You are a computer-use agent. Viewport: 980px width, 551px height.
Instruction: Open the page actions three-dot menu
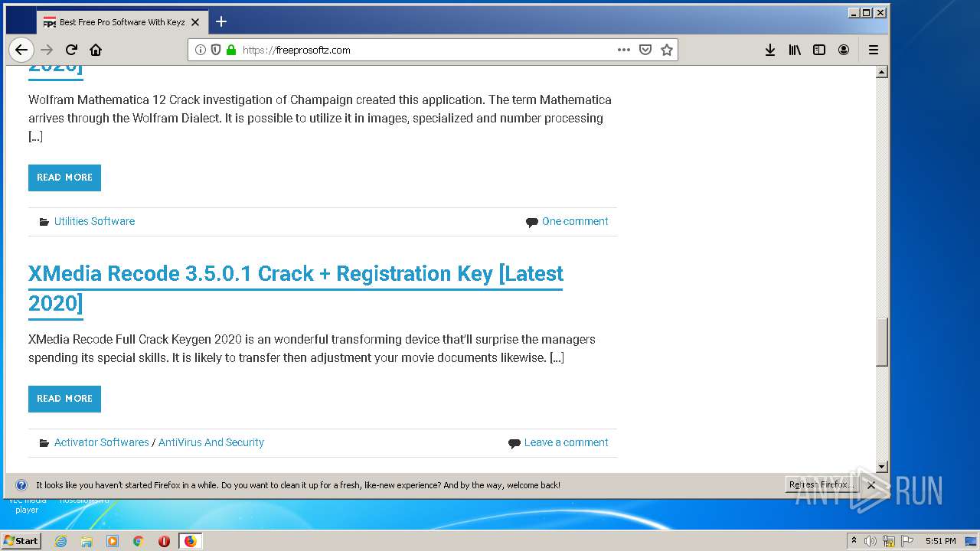coord(624,50)
